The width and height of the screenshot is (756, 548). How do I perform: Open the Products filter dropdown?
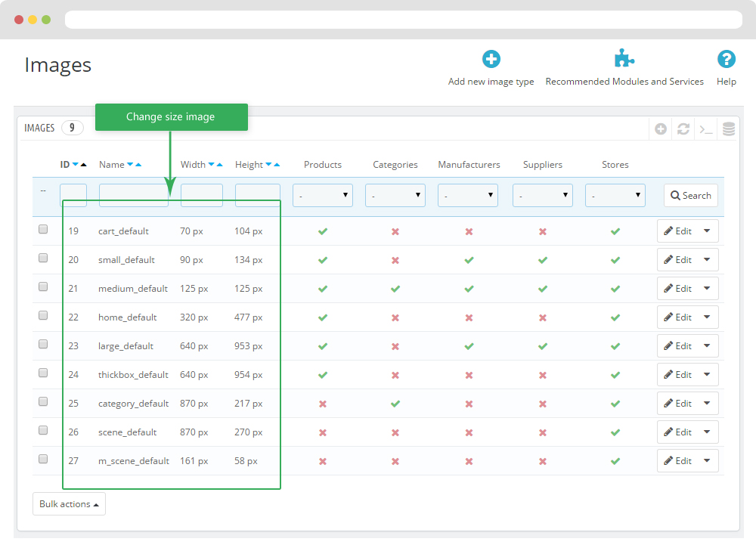(323, 196)
